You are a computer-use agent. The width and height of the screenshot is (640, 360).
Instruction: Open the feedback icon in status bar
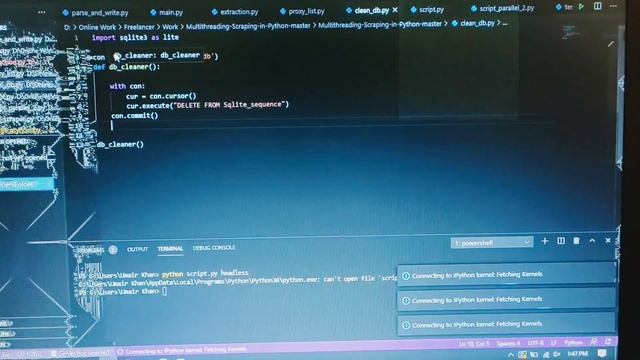pyautogui.click(x=594, y=342)
